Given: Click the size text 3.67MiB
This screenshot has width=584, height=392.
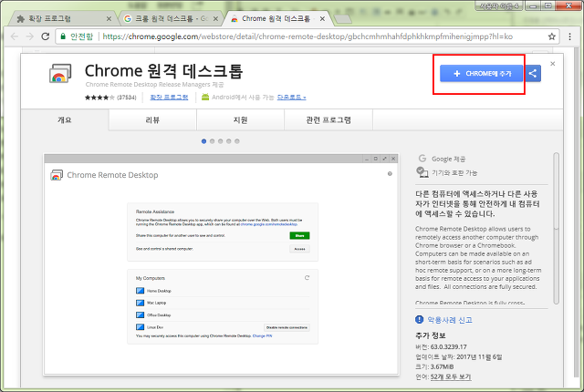Looking at the screenshot, I should [442, 366].
